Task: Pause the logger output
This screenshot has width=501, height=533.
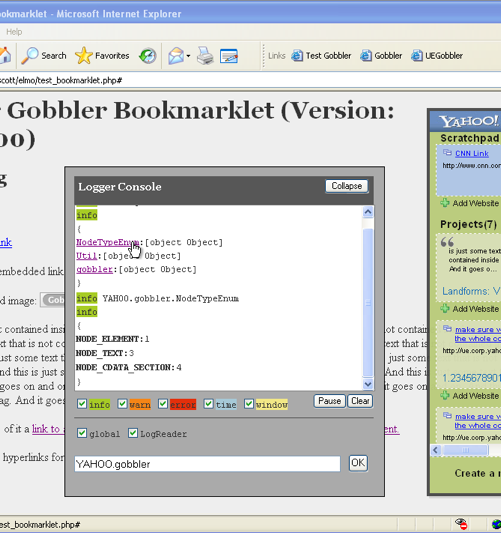Action: [x=329, y=401]
